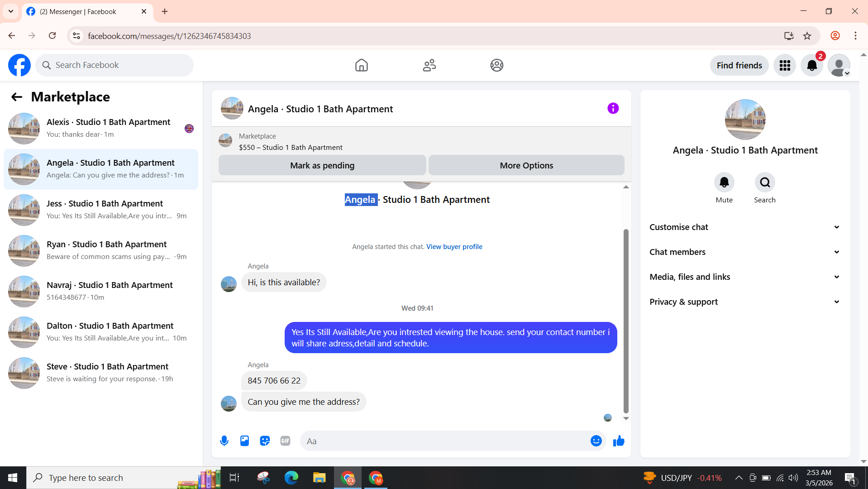Viewport: 868px width, 489px height.
Task: Open the site information icon in address bar
Action: click(76, 36)
